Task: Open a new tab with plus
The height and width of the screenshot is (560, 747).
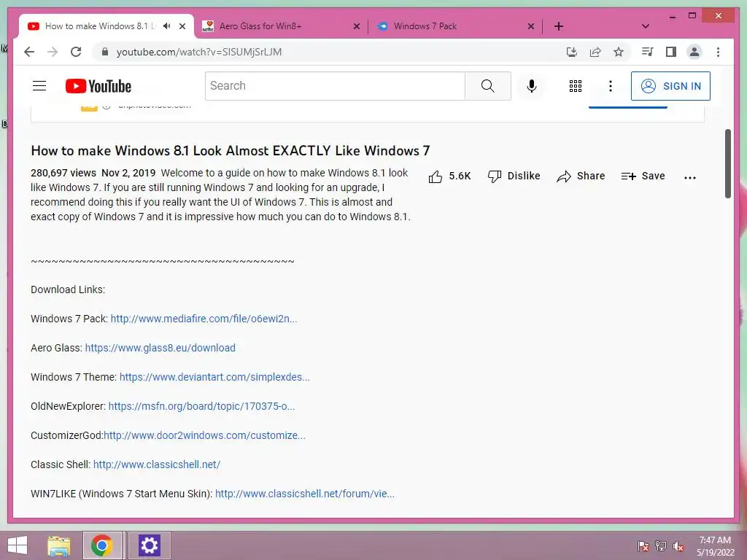Action: tap(559, 26)
